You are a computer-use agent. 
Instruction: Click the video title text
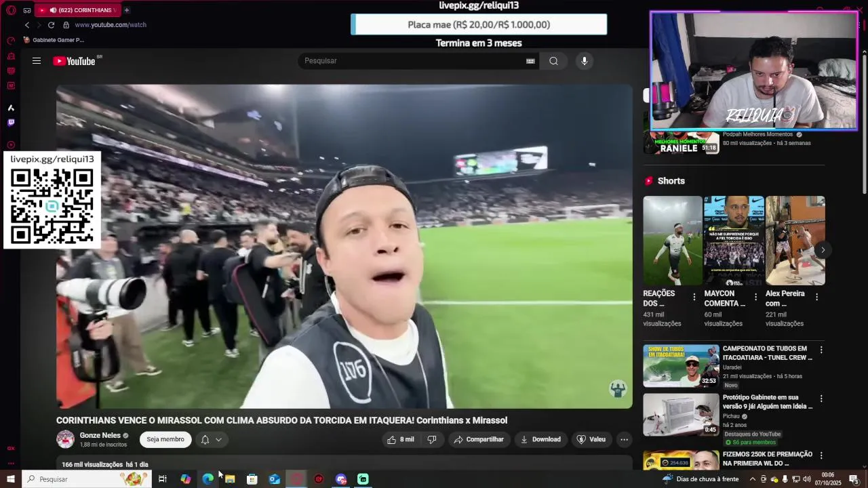pos(281,421)
